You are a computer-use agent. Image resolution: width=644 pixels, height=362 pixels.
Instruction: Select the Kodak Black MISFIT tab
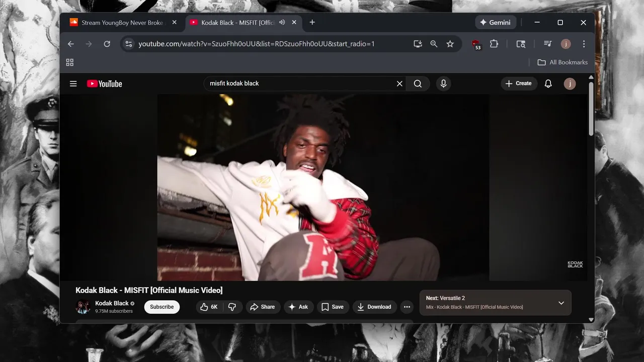click(x=237, y=23)
